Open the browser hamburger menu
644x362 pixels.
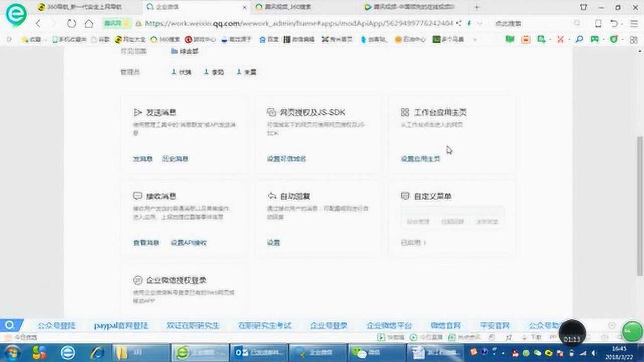630,24
